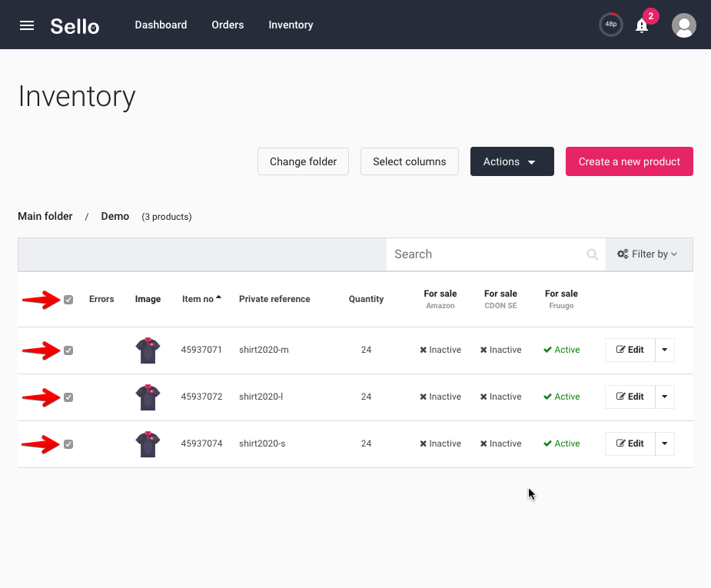Click the Change folder button
The width and height of the screenshot is (711, 588).
pyautogui.click(x=303, y=161)
